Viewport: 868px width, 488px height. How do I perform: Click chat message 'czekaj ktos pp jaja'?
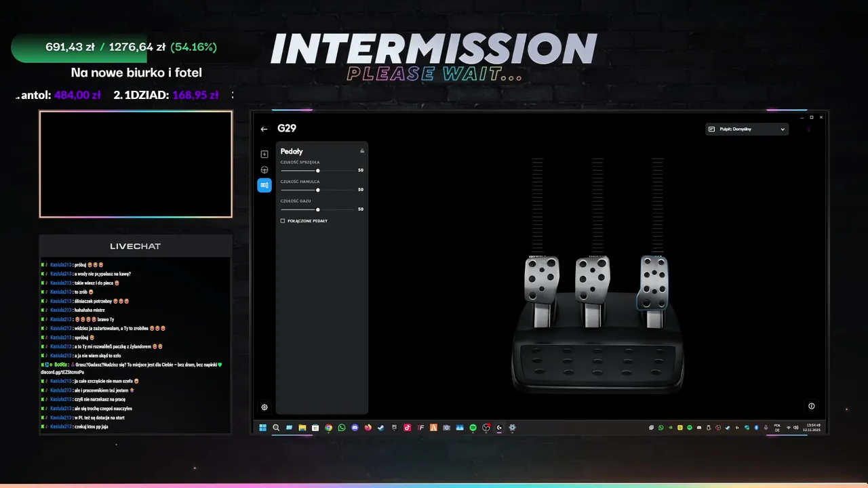pos(91,426)
